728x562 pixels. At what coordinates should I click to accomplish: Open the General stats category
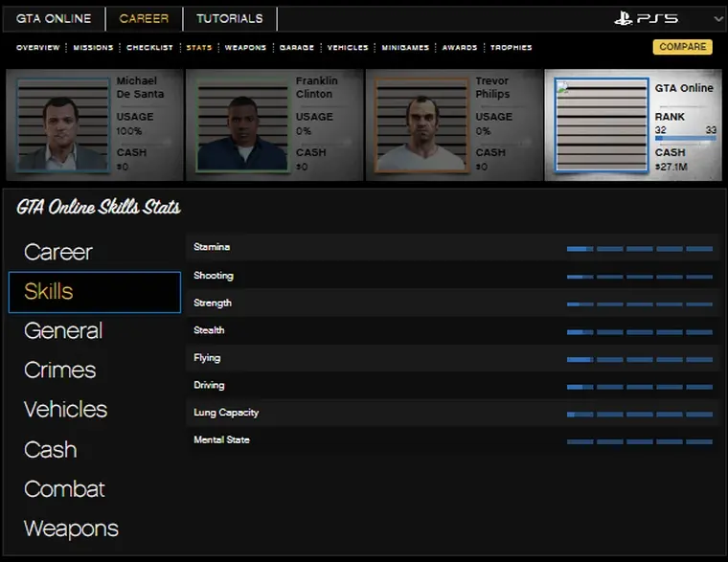point(63,330)
